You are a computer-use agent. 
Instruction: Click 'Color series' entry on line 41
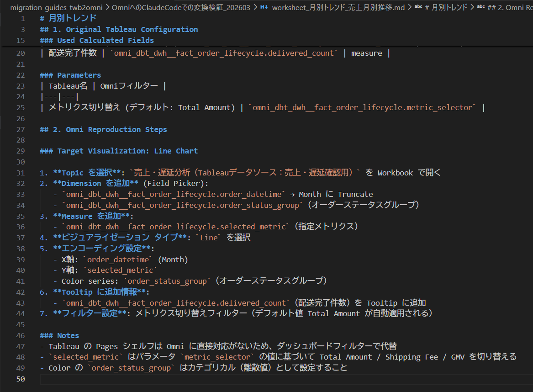coord(194,281)
